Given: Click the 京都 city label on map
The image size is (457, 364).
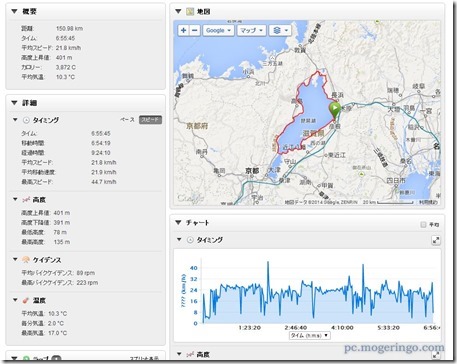Looking at the screenshot, I should [x=252, y=171].
